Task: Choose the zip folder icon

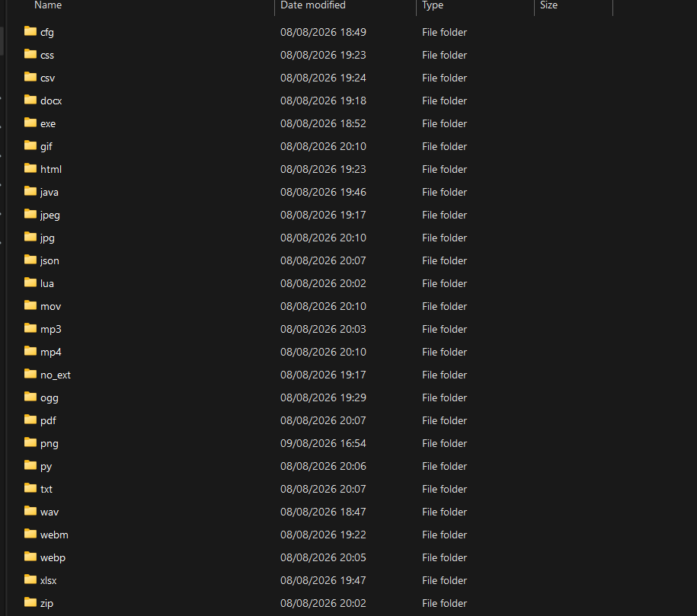Action: point(30,602)
